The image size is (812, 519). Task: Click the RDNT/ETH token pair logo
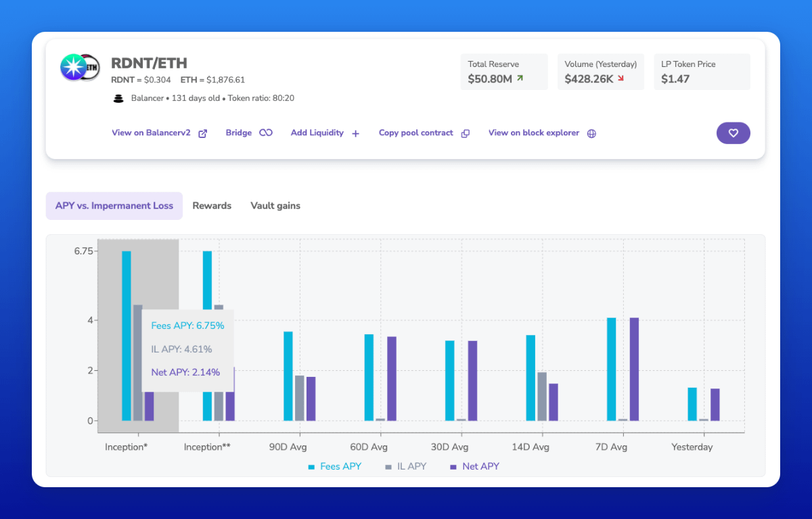(x=80, y=68)
